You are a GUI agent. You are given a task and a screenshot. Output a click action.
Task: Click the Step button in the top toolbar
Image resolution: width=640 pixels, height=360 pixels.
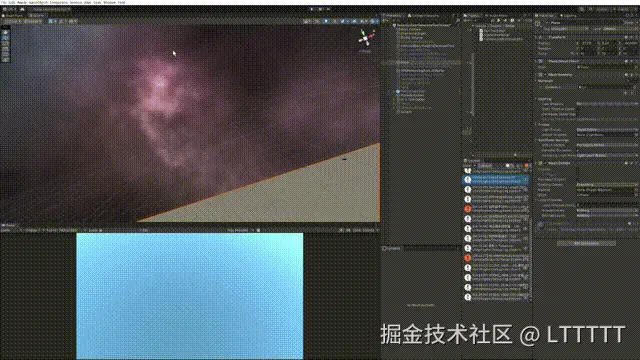coord(329,9)
